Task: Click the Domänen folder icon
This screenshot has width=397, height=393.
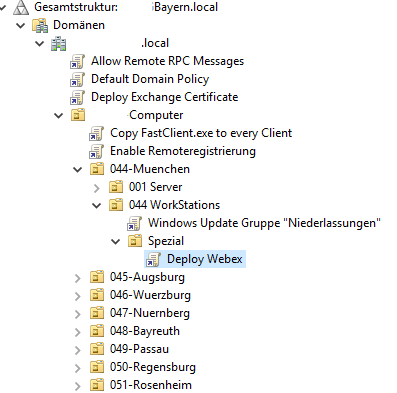Action: point(40,25)
